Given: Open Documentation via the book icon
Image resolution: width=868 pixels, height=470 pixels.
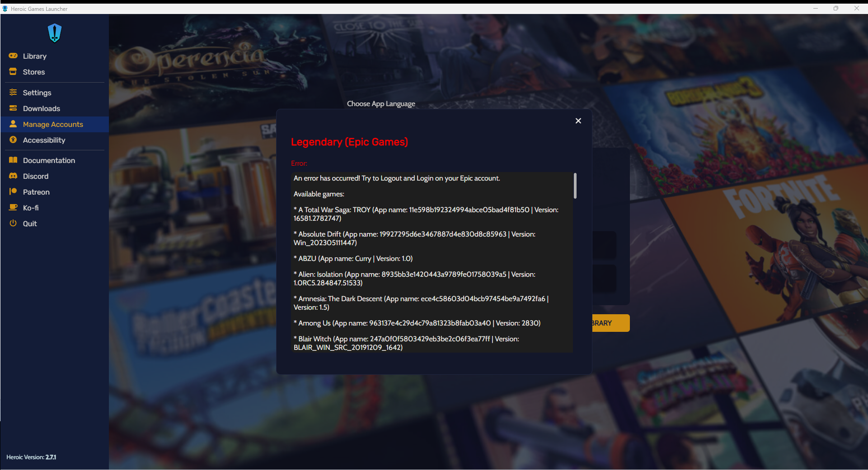Looking at the screenshot, I should coord(13,160).
